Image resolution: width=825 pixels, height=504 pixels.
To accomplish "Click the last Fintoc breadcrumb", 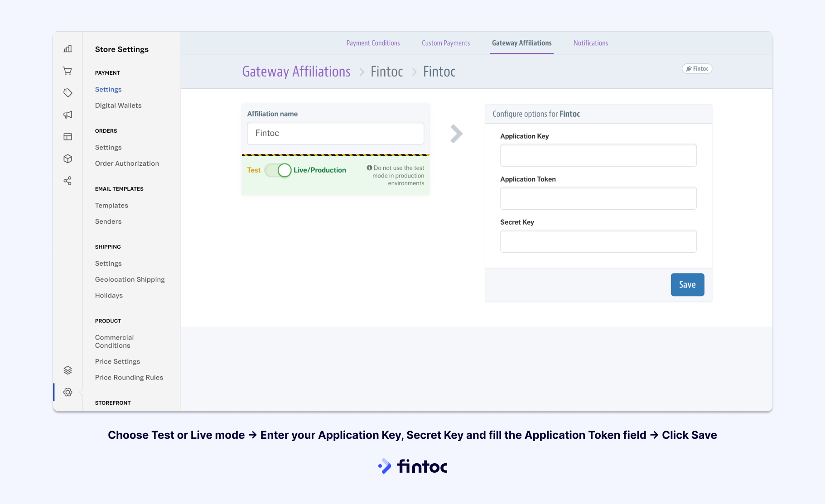I will click(x=439, y=72).
